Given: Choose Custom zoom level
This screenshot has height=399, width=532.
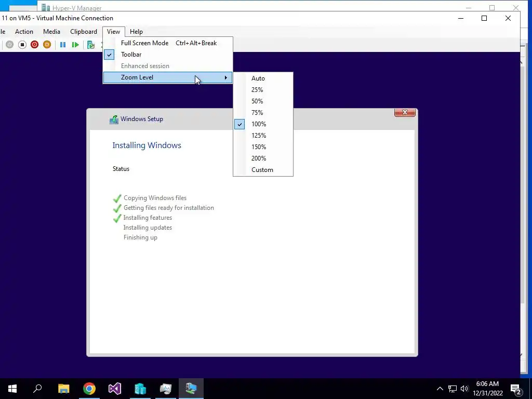Looking at the screenshot, I should point(263,170).
